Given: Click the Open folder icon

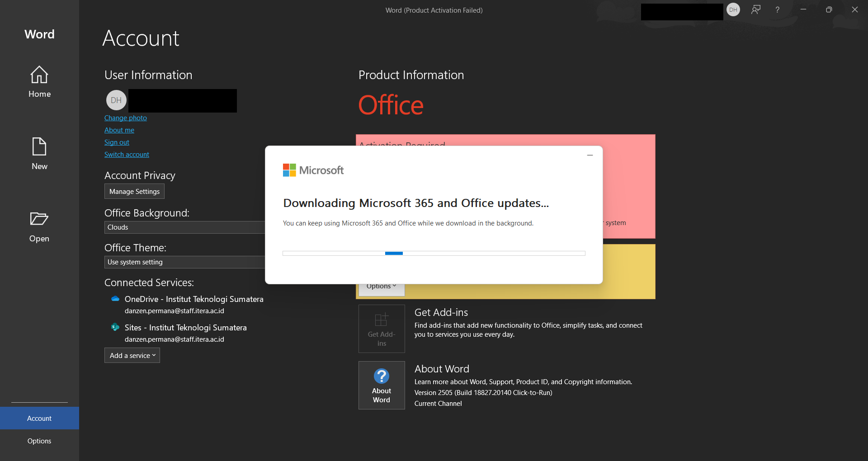Looking at the screenshot, I should [x=39, y=219].
